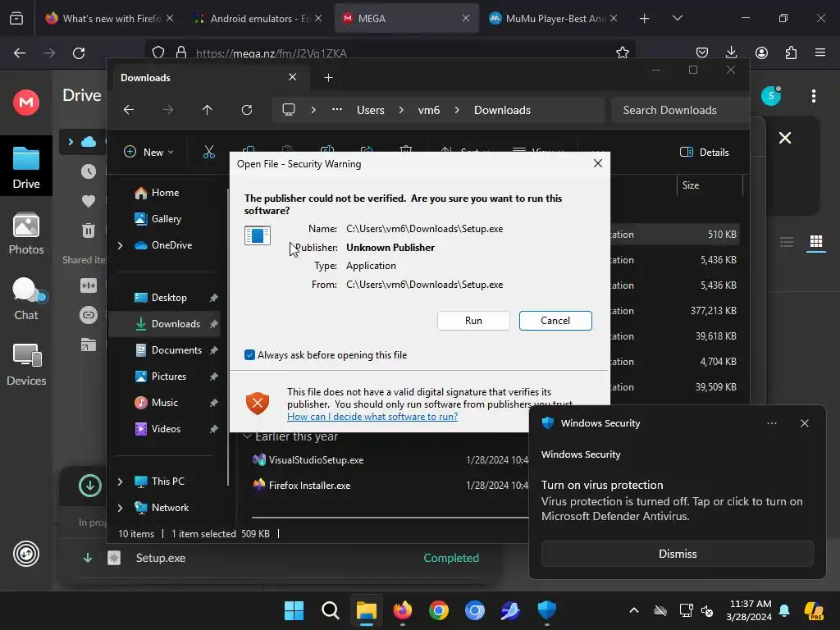This screenshot has height=630, width=840.
Task: Click the MEGA transfers download circle icon
Action: pos(90,486)
